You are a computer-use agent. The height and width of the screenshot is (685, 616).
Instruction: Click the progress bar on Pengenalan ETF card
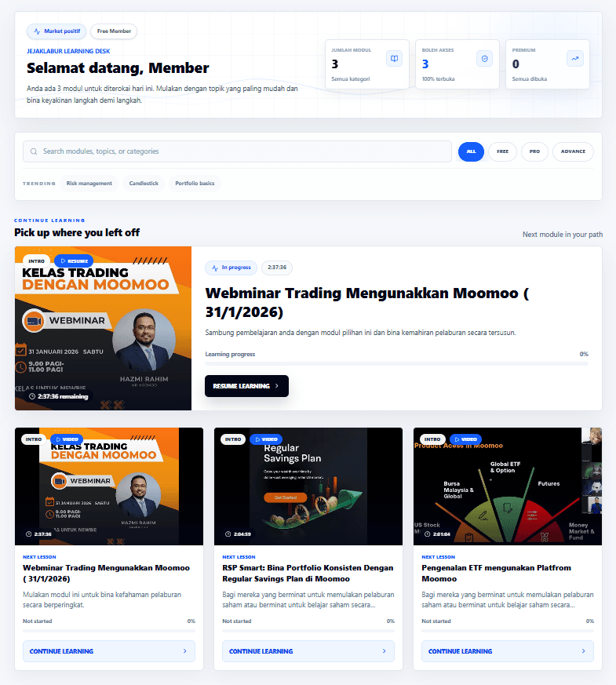pos(508,631)
